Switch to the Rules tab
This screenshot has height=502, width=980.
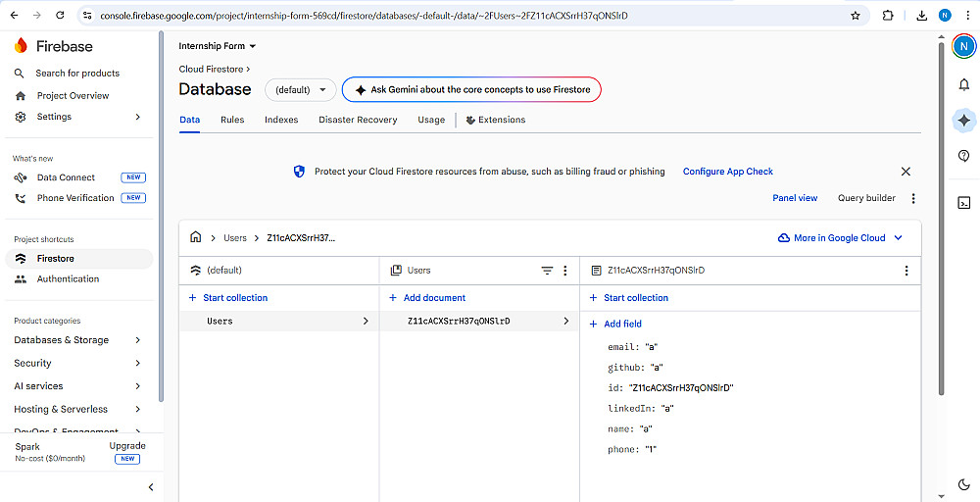click(232, 120)
